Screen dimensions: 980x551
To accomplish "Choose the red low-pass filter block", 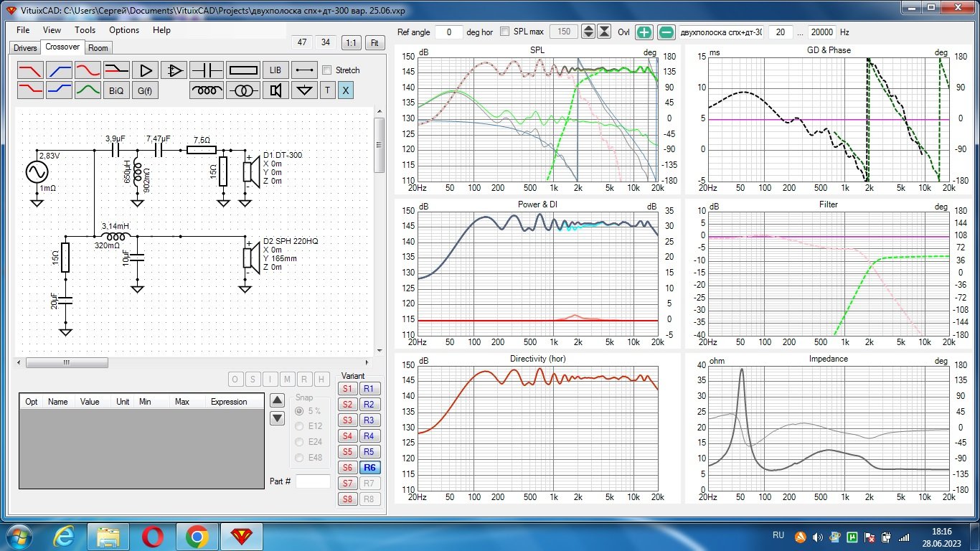I will click(30, 70).
